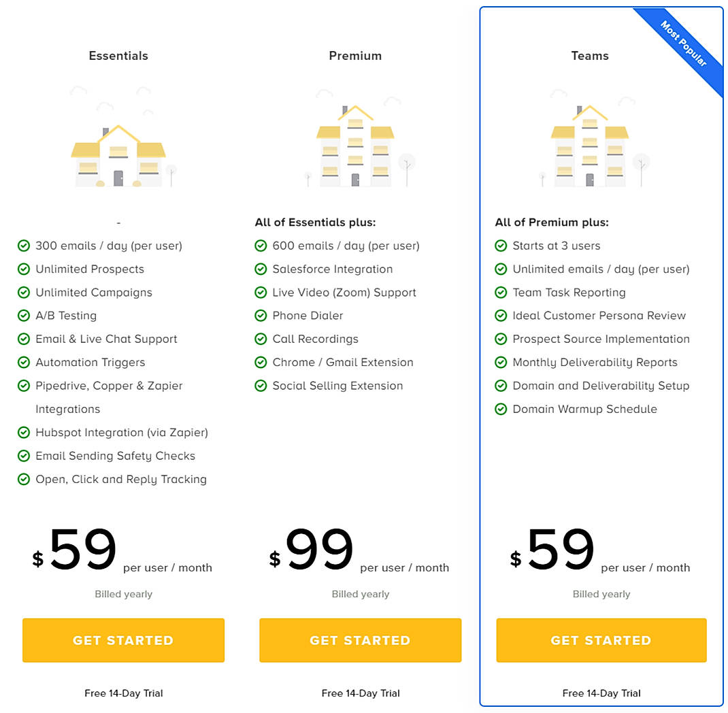Select the Premium plan heading
Image resolution: width=728 pixels, height=713 pixels.
tap(355, 56)
